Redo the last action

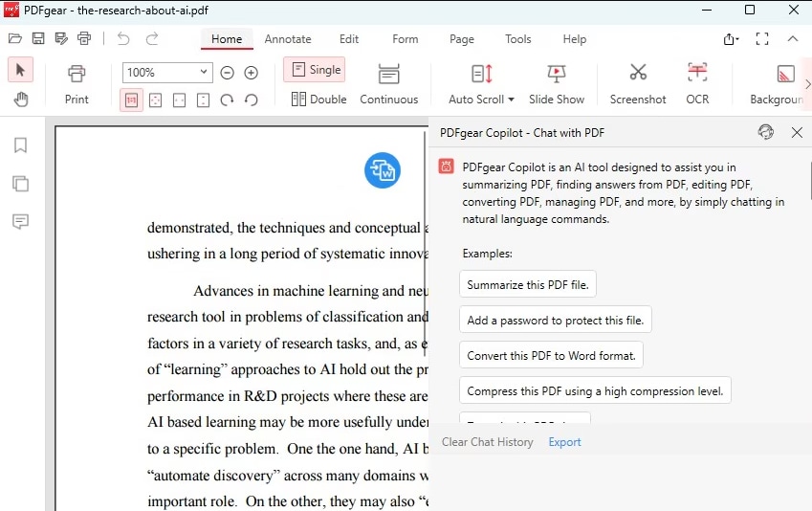click(x=152, y=38)
